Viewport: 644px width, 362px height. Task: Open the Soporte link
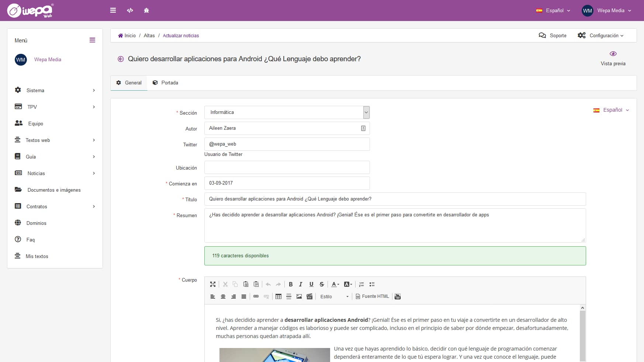tap(553, 35)
